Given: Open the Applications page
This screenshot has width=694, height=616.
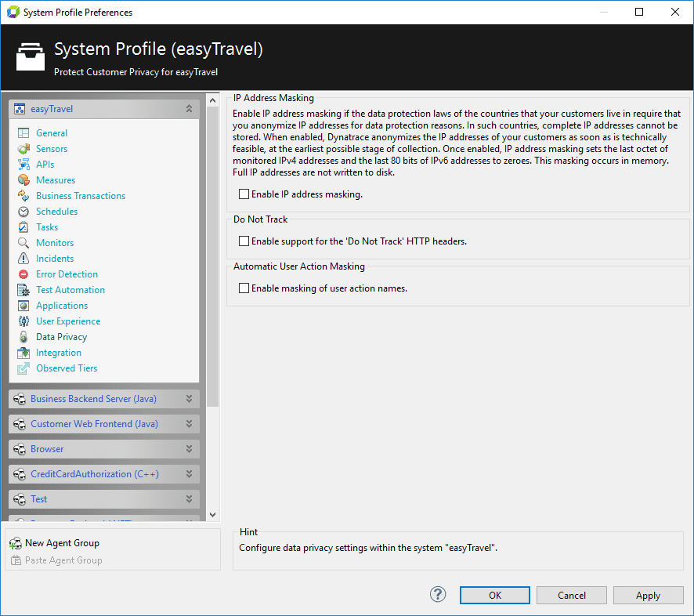Looking at the screenshot, I should [62, 306].
